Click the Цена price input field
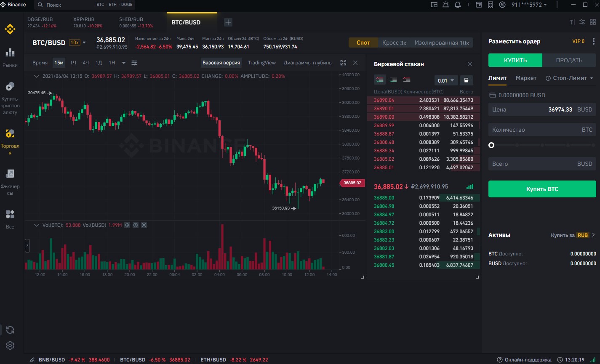 [542, 109]
